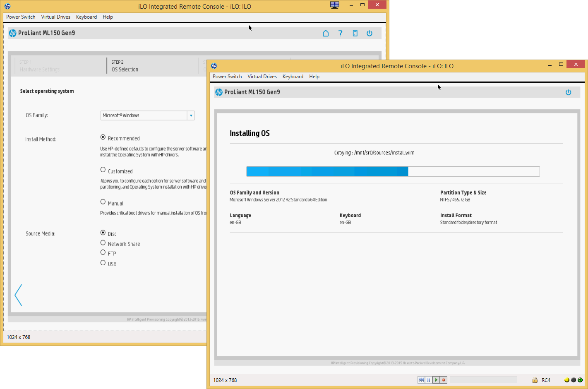Click the 1024 x 768 resolution in back window
588x389 pixels.
click(19, 337)
